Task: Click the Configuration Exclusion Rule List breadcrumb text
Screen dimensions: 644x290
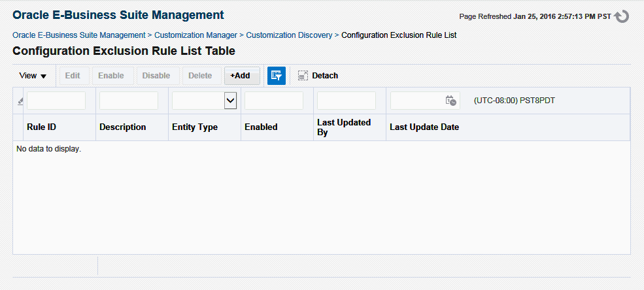Action: click(x=399, y=35)
